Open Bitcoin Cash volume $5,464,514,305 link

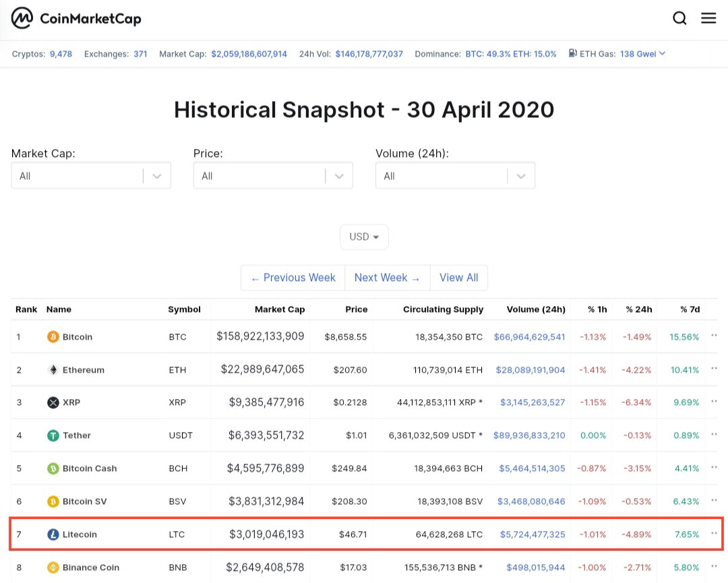[532, 468]
